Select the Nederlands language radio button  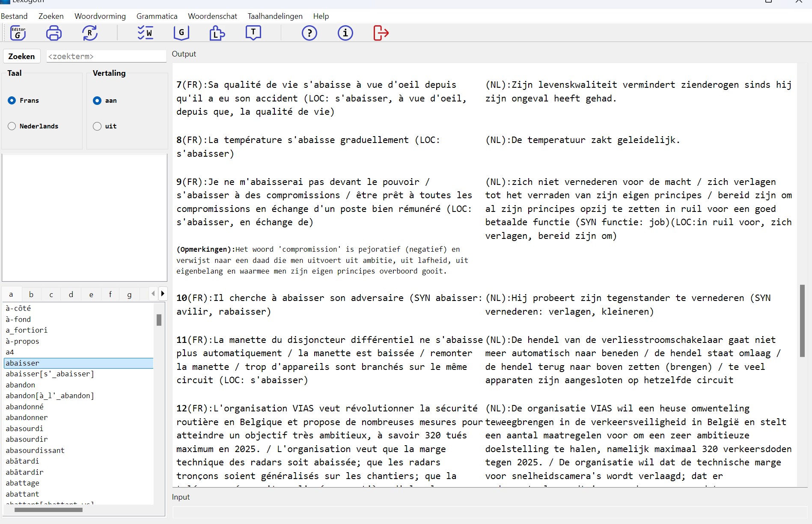click(x=12, y=126)
